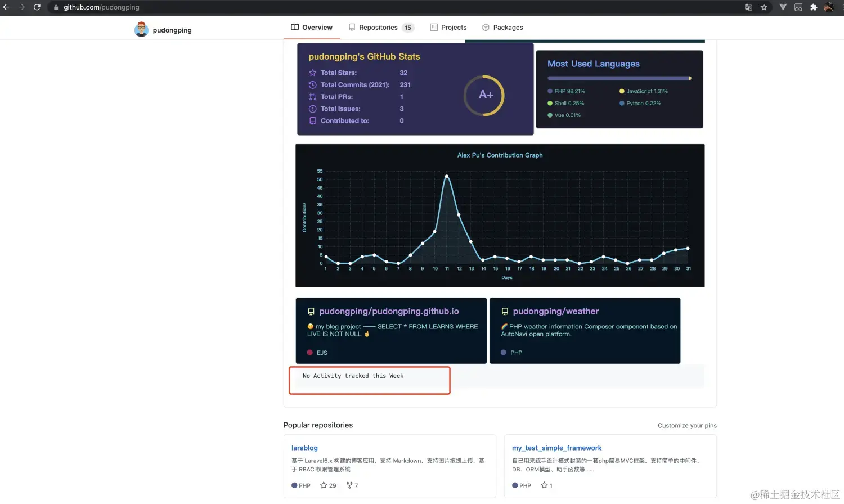Viewport: 844px width, 504px height.
Task: Click the JavaScript 1.31% color dot
Action: click(x=622, y=91)
